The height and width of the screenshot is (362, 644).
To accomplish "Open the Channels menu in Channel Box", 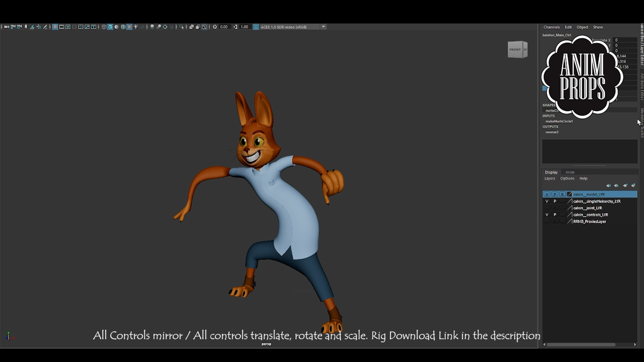I will pos(551,27).
